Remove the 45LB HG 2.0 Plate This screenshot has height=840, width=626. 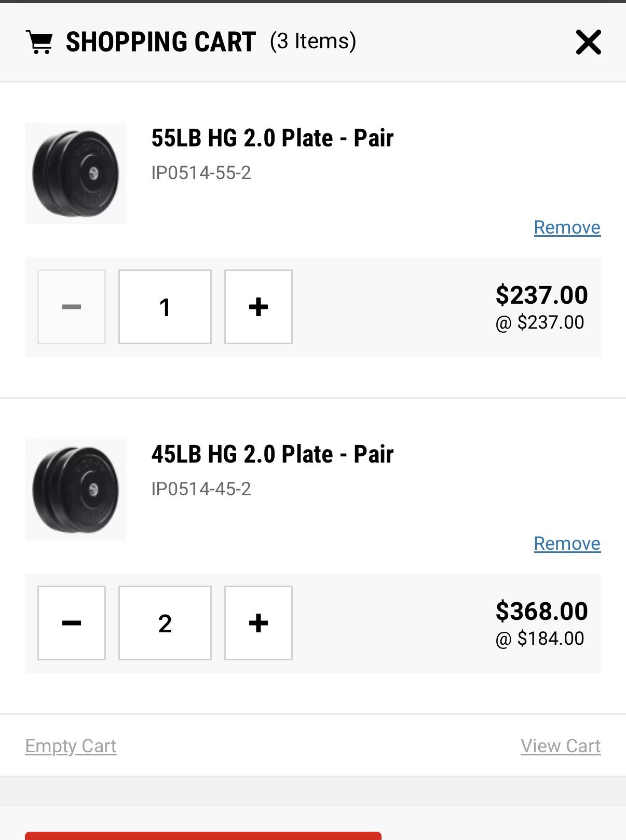click(x=567, y=544)
